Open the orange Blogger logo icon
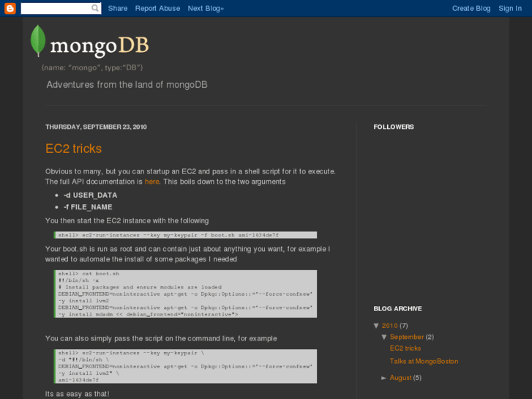This screenshot has height=399, width=532. (x=10, y=8)
